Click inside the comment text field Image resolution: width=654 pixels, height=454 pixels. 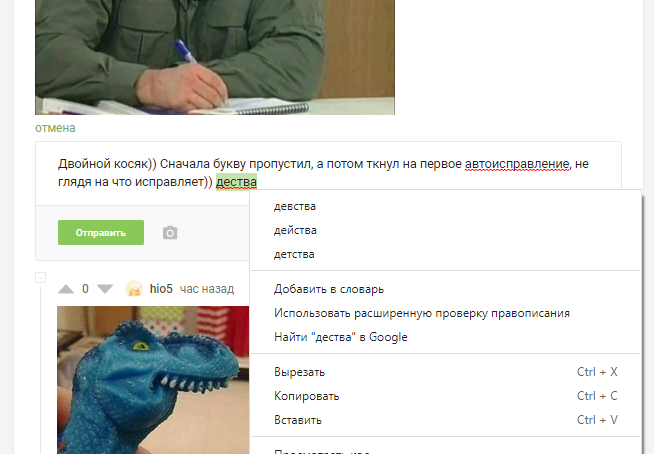pos(328,173)
